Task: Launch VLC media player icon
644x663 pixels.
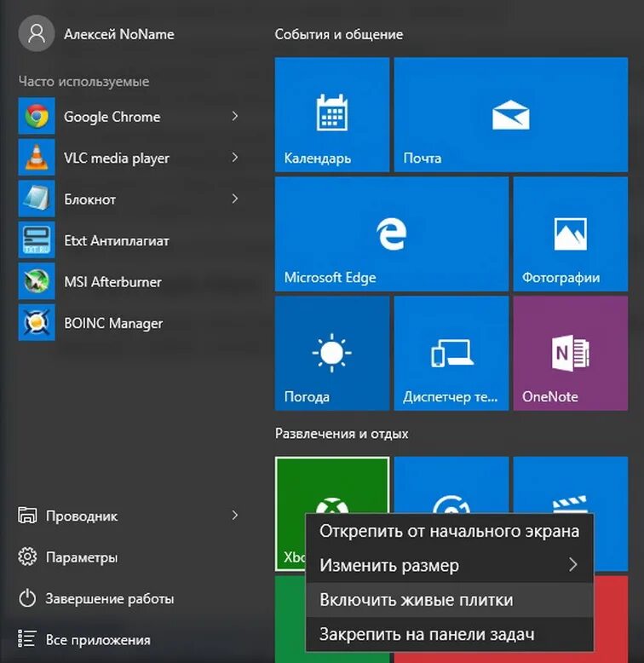Action: pyautogui.click(x=37, y=158)
